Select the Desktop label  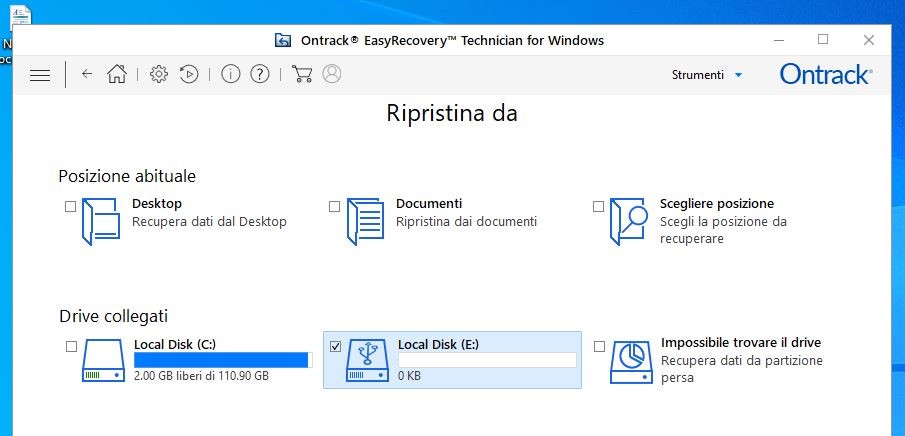point(157,204)
